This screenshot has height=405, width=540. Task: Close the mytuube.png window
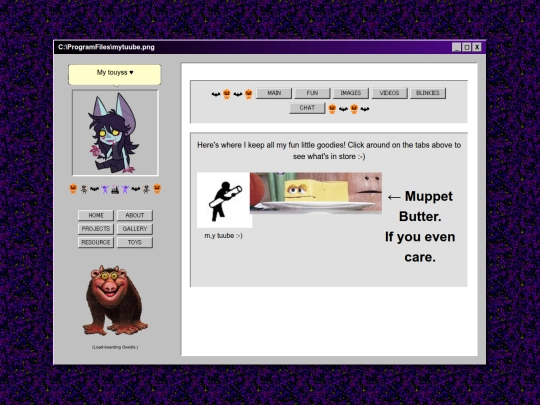[477, 47]
